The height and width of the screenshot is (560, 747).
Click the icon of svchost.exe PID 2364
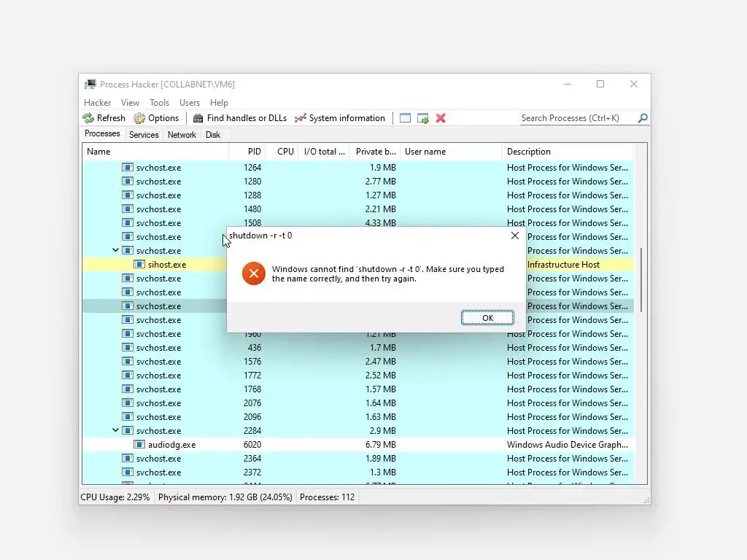(127, 458)
